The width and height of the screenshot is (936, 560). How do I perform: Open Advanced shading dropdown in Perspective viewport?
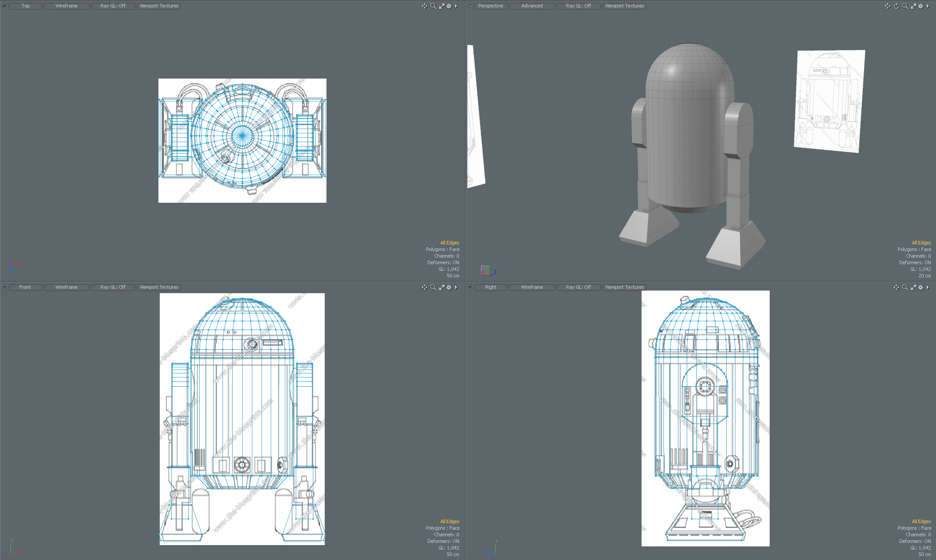(x=532, y=6)
